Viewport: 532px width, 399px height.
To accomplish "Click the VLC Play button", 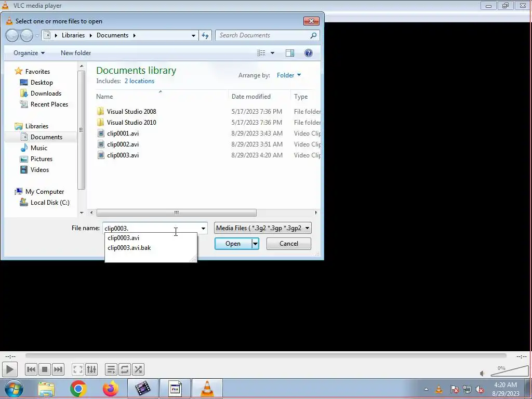I will coord(9,369).
